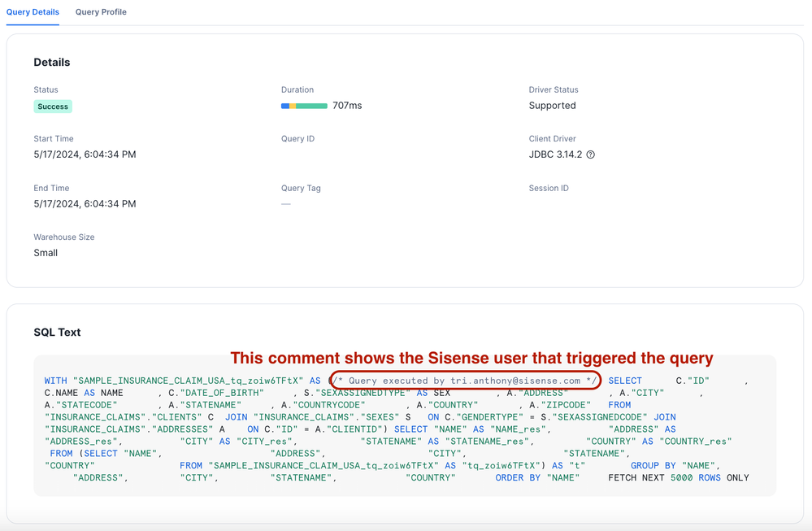Screen dimensions: 812x531
Task: Switch to the Query Profile tab
Action: click(x=101, y=12)
